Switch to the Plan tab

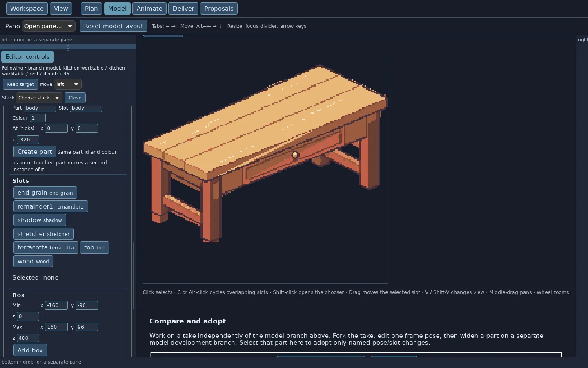click(91, 9)
